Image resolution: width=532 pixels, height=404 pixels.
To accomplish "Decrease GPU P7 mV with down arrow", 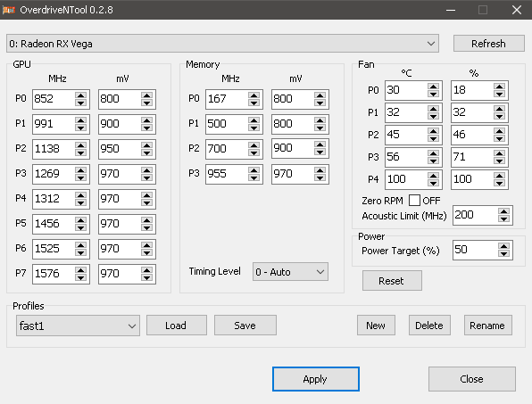I will pyautogui.click(x=147, y=277).
